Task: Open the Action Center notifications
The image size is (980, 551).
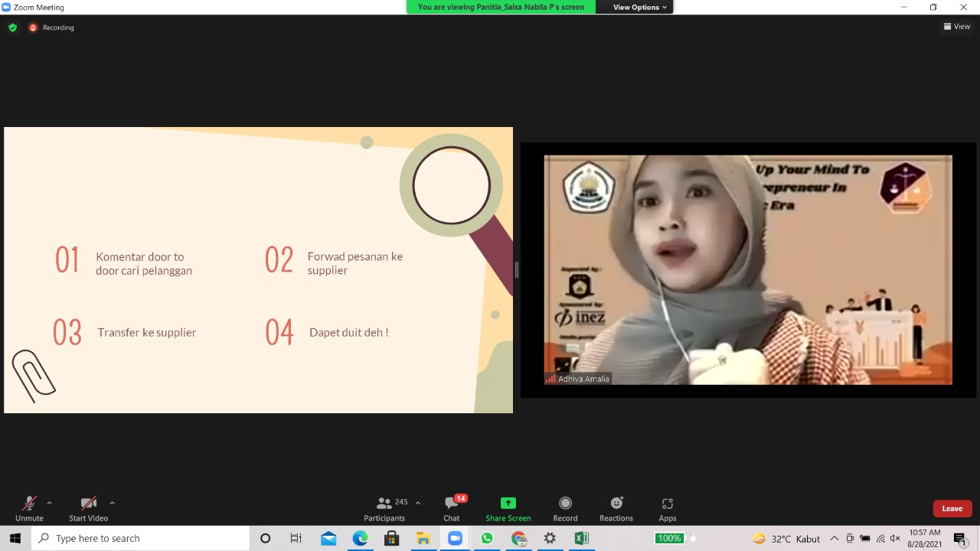Action: pos(961,538)
